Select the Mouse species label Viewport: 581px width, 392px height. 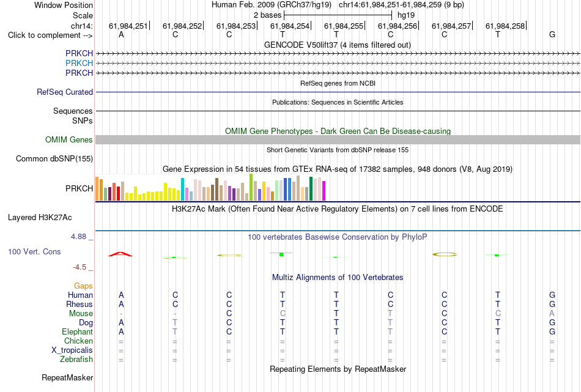81,314
